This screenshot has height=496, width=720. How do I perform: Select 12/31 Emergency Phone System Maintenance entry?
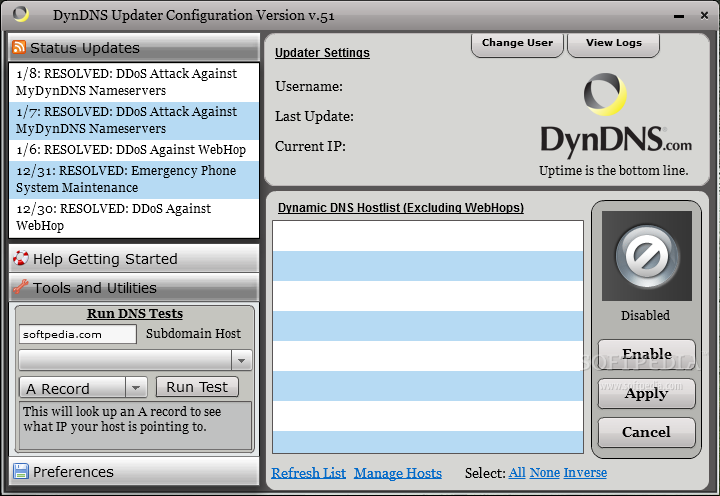pyautogui.click(x=134, y=180)
